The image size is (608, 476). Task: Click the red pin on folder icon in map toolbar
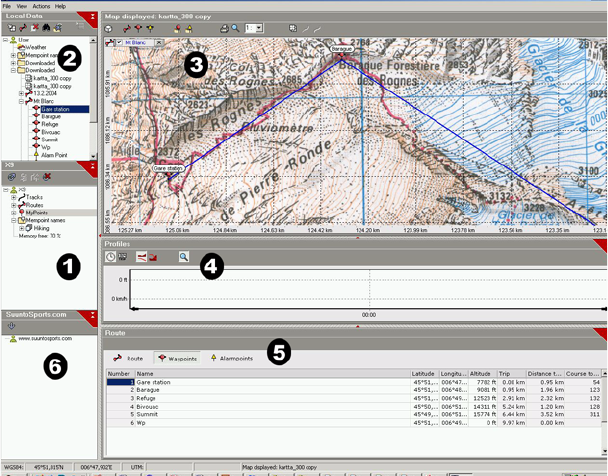pyautogui.click(x=177, y=29)
